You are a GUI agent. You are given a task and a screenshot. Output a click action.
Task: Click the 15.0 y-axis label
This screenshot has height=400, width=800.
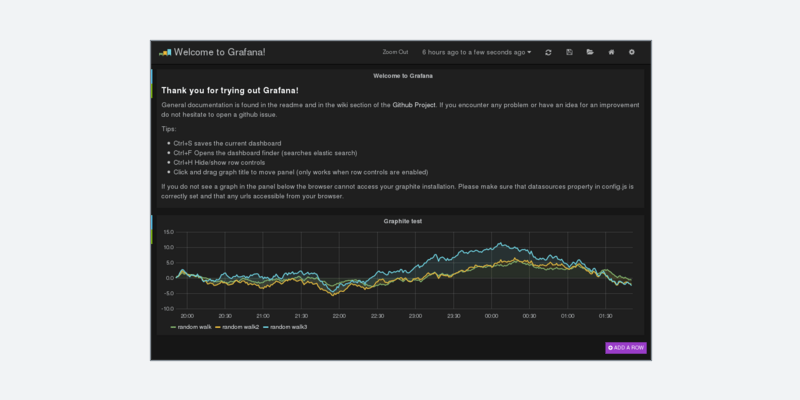[168, 232]
